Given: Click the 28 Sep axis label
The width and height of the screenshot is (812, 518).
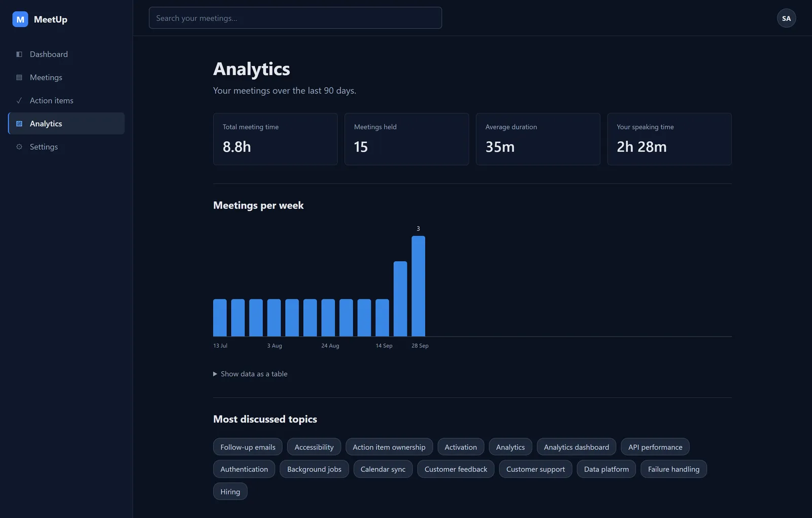Looking at the screenshot, I should pos(420,346).
